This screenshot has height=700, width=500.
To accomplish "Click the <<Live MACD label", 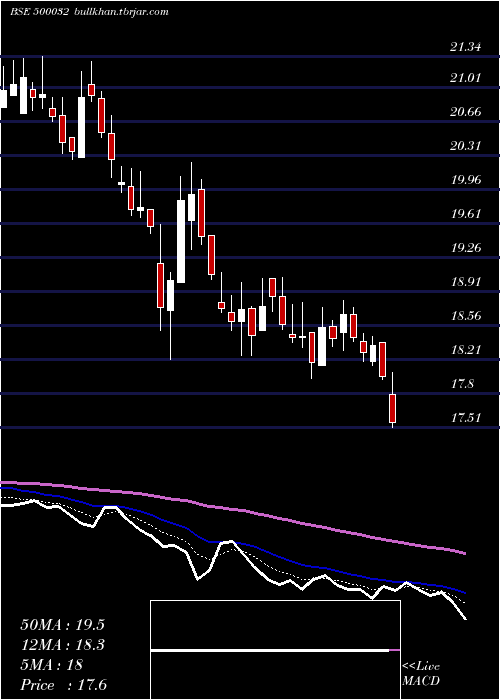I will pos(421,674).
